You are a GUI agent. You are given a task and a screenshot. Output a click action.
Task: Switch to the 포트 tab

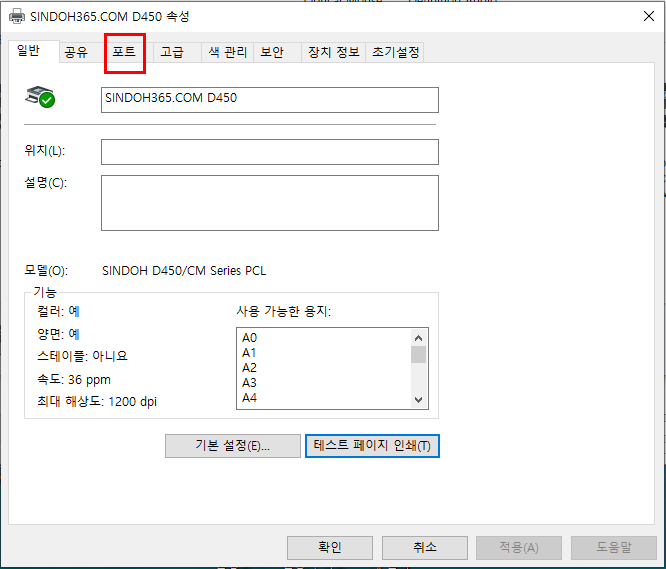point(124,52)
